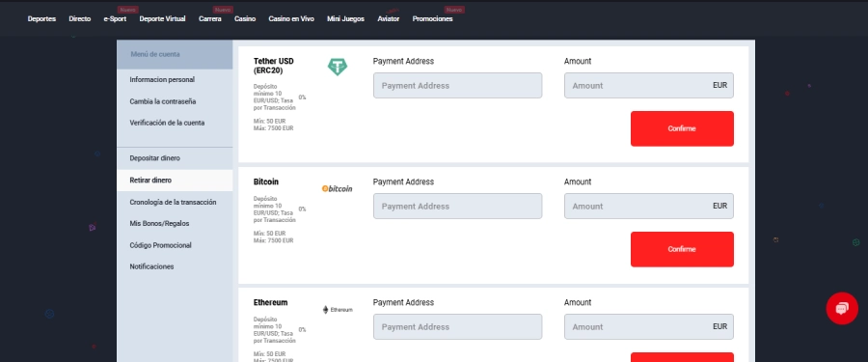Open Deporte Virtual in navigation

[162, 19]
